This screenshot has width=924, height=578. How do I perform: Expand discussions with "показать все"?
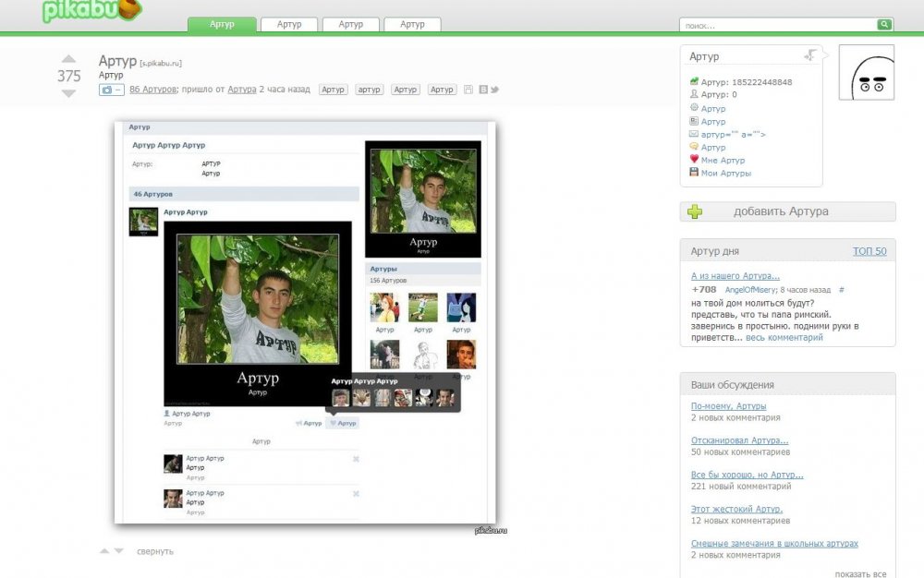pyautogui.click(x=859, y=573)
